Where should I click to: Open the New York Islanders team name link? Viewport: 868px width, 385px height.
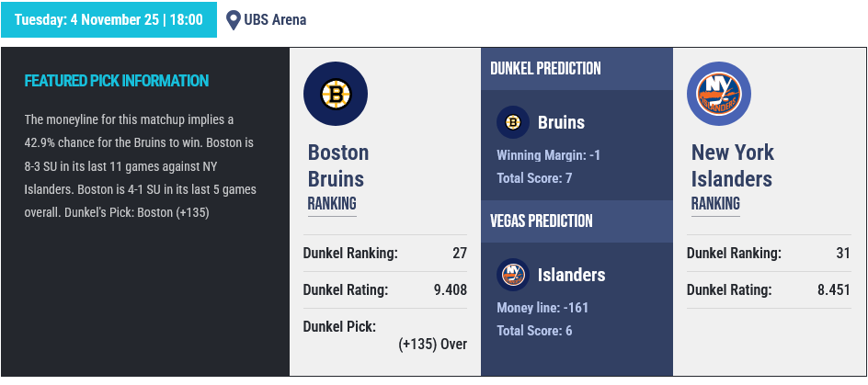[x=732, y=165]
